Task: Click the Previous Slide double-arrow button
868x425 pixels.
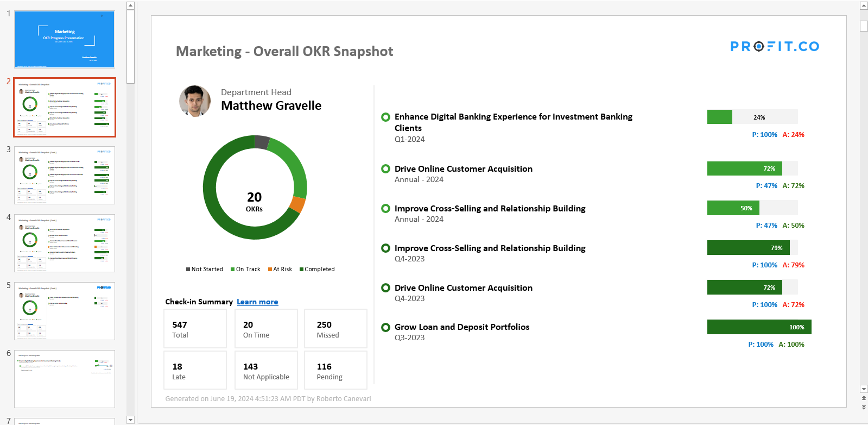Action: (864, 398)
